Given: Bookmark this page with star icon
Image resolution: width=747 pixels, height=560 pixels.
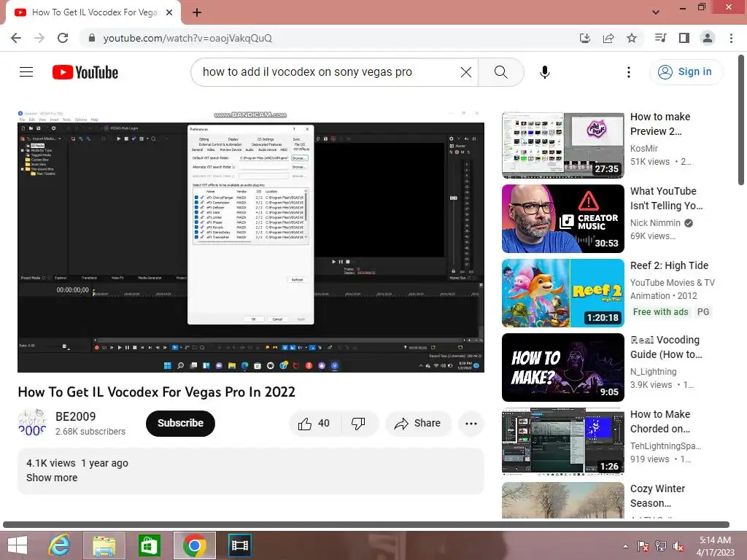Looking at the screenshot, I should tap(632, 38).
